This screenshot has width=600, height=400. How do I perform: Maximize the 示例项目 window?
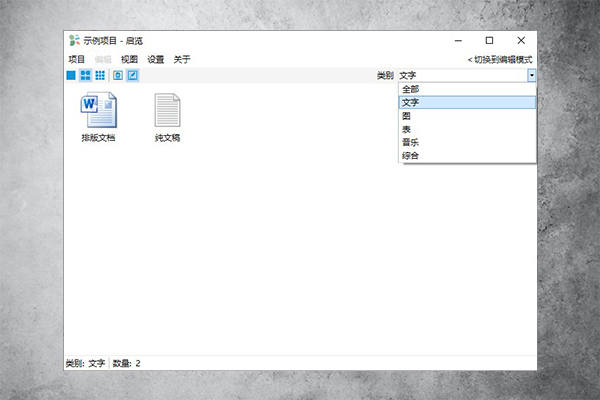489,41
